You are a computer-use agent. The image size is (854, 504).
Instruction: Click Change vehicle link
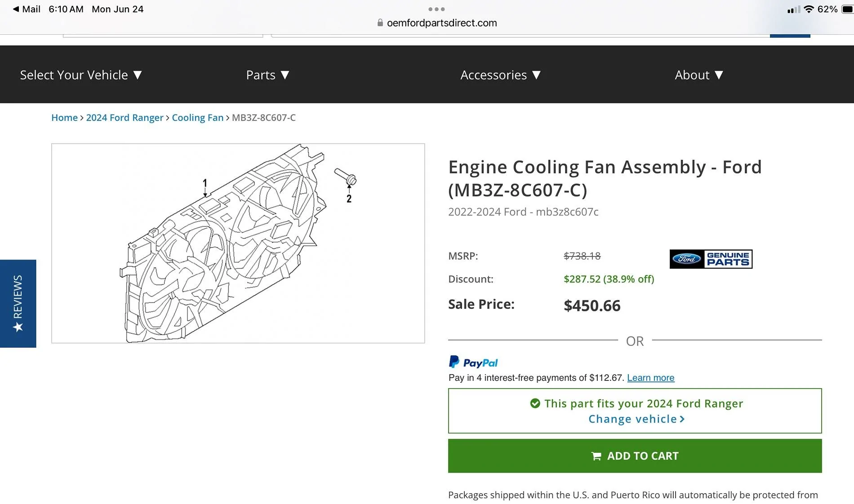tap(636, 419)
